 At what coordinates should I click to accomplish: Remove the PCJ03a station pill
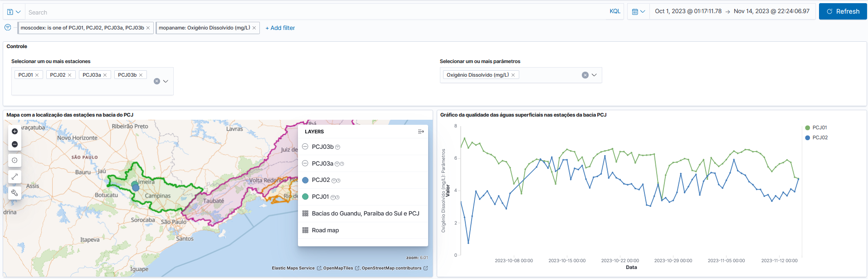pos(105,75)
